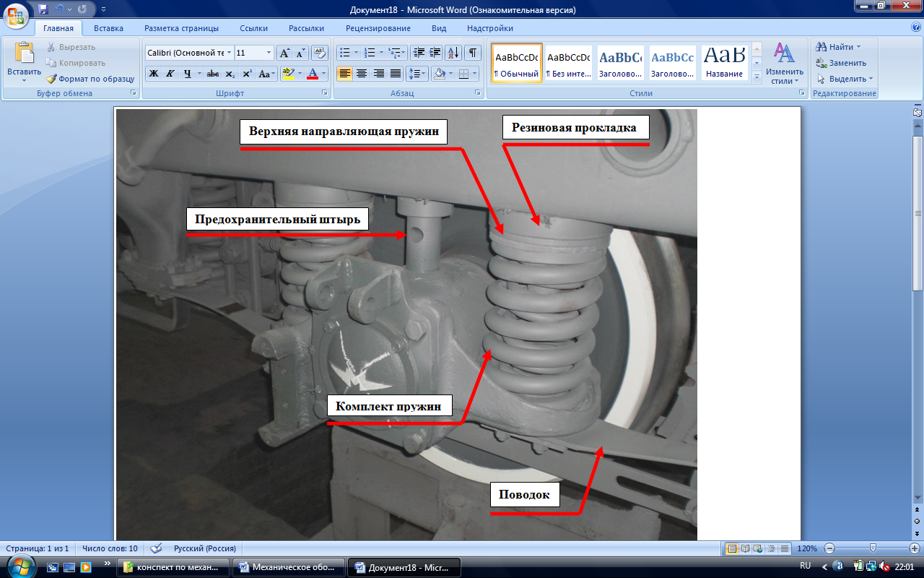
Task: Switch to Механическое обо... taskbar window
Action: pos(289,567)
